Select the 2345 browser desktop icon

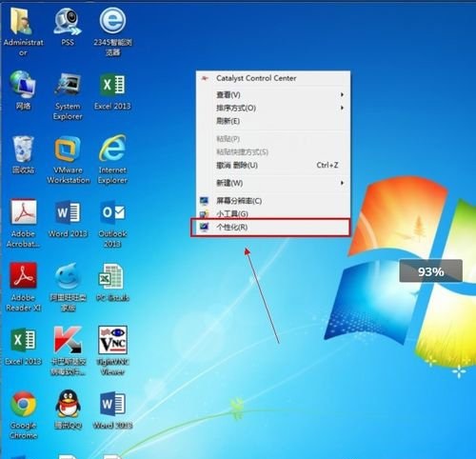112,21
